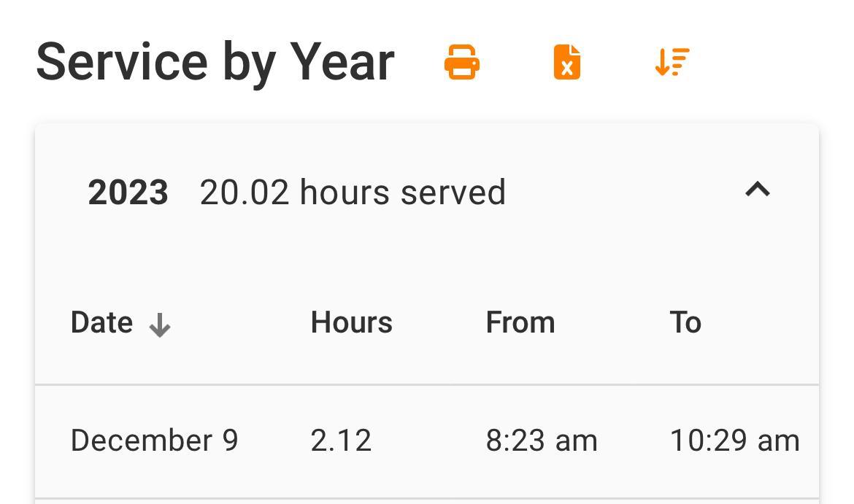Click the 8:23 am start time
The width and height of the screenshot is (854, 504).
coord(542,441)
